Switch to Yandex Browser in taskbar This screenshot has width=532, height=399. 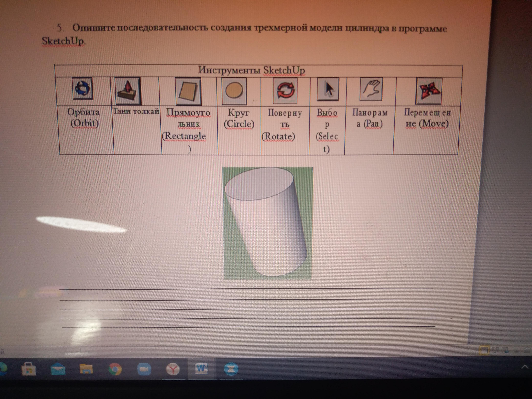[173, 369]
